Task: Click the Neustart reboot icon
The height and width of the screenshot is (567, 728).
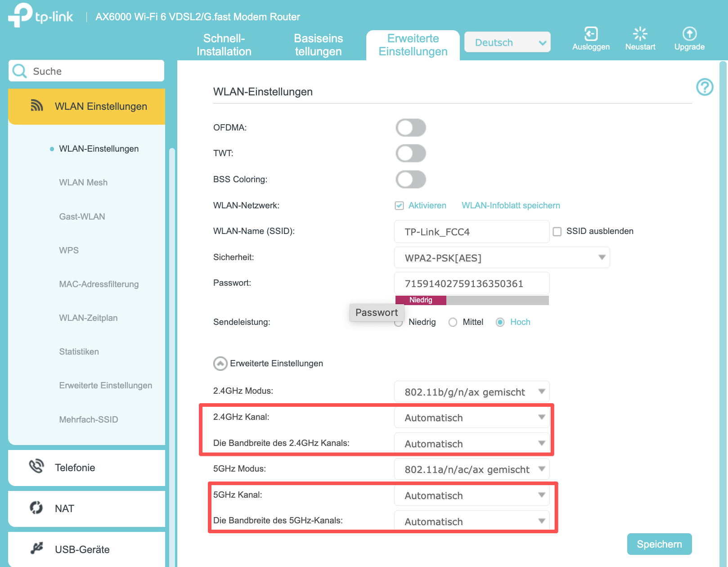Action: pyautogui.click(x=640, y=34)
